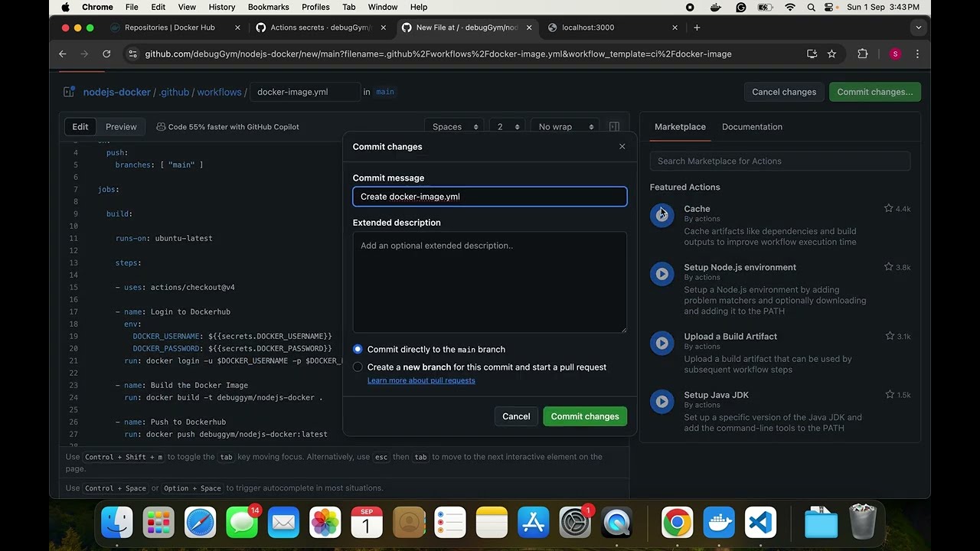Image resolution: width=980 pixels, height=551 pixels.
Task: Click the Commit changes... header button
Action: [875, 92]
